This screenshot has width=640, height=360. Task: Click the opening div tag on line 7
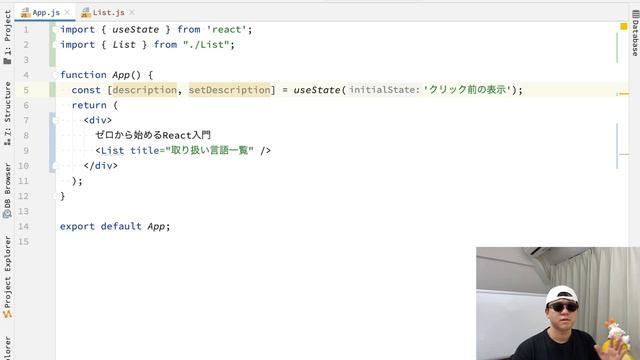[x=98, y=120]
